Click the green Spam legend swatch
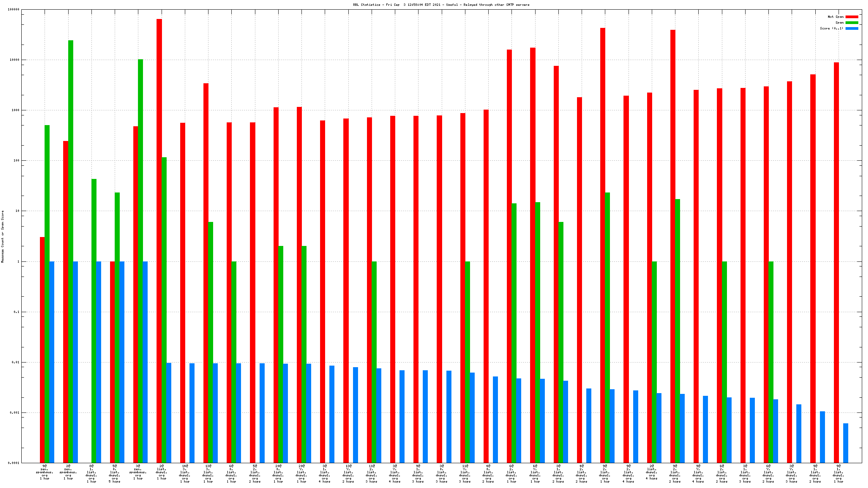 852,22
